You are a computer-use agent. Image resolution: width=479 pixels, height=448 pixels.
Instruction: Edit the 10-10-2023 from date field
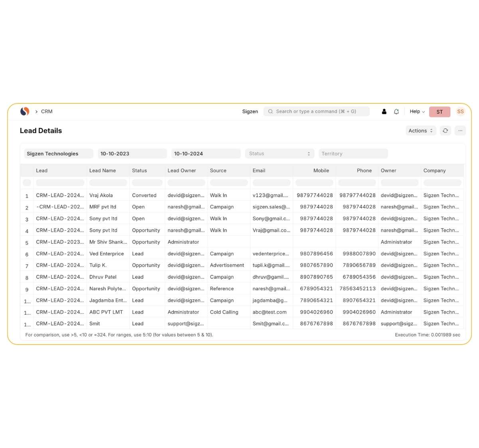[132, 154]
